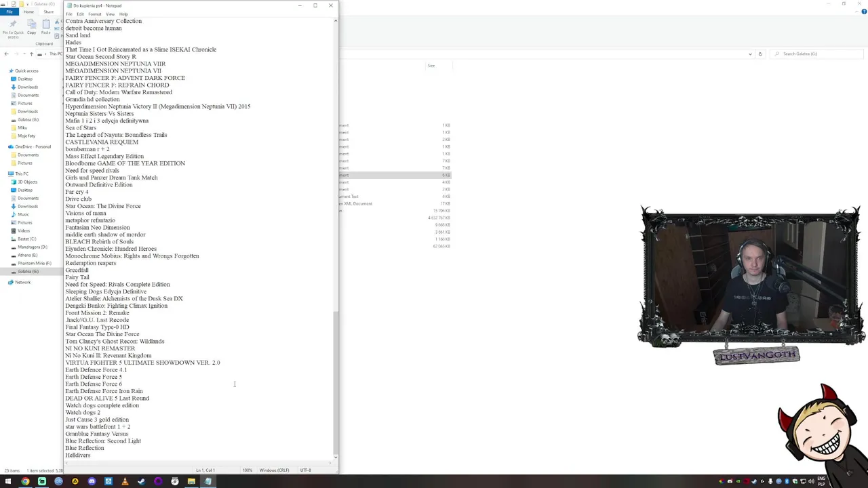Open File tab in File Explorer ribbon

9,12
